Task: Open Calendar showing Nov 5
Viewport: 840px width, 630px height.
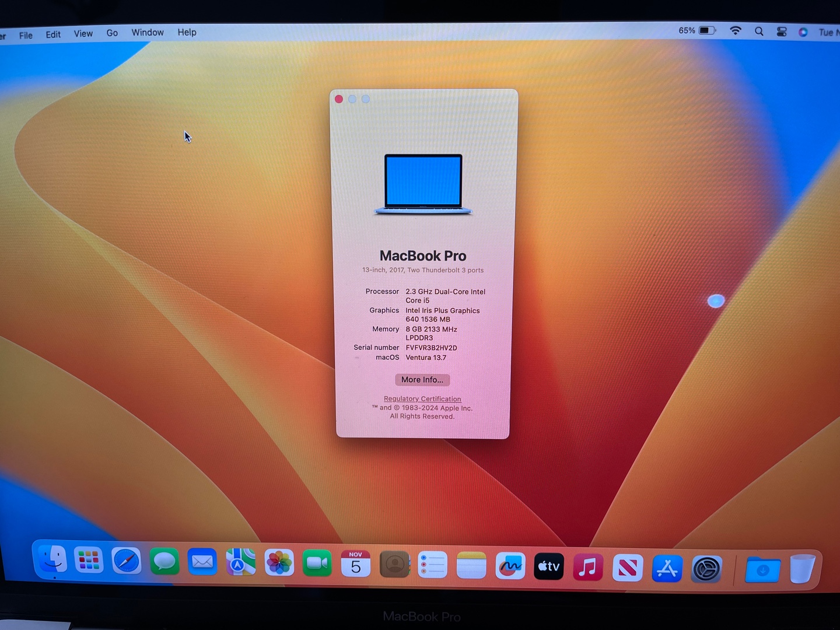Action: pyautogui.click(x=356, y=564)
